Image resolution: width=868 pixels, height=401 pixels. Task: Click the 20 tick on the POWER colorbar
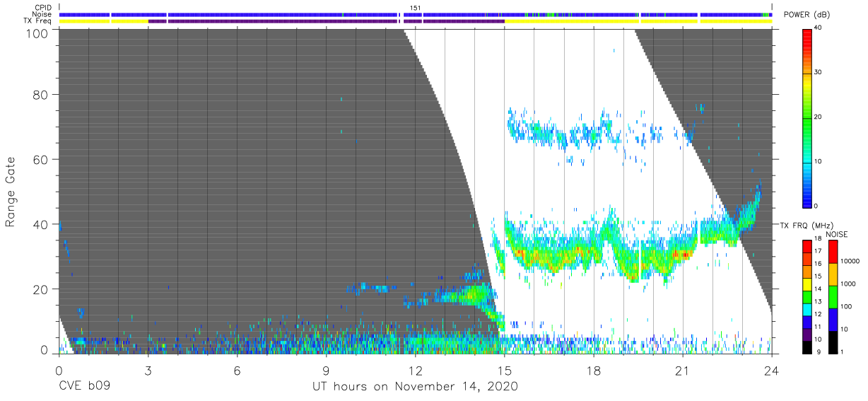(819, 117)
